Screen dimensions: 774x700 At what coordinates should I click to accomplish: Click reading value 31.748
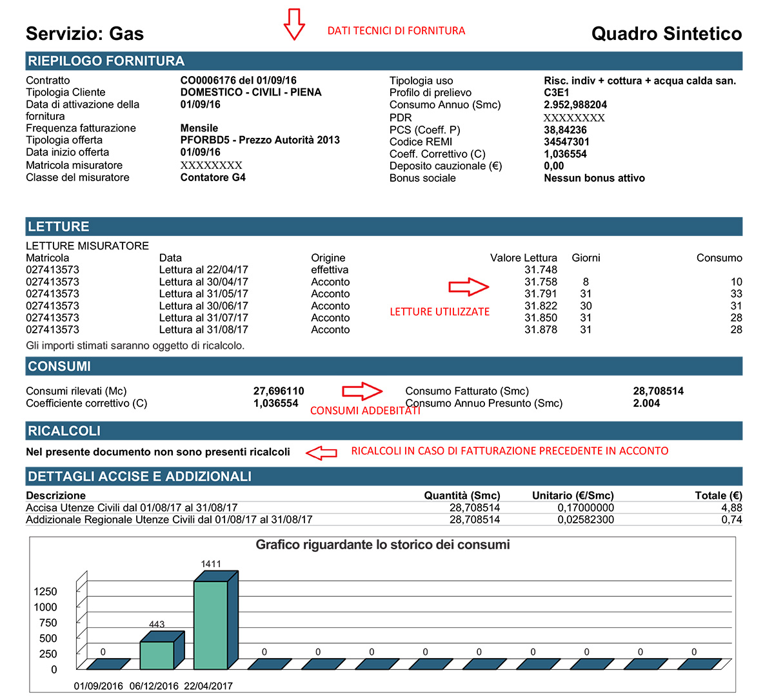(x=541, y=270)
